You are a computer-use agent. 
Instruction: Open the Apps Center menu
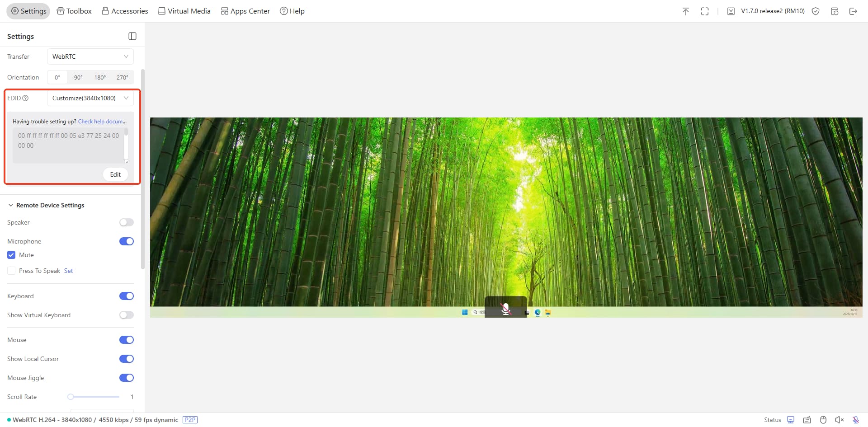(x=245, y=11)
